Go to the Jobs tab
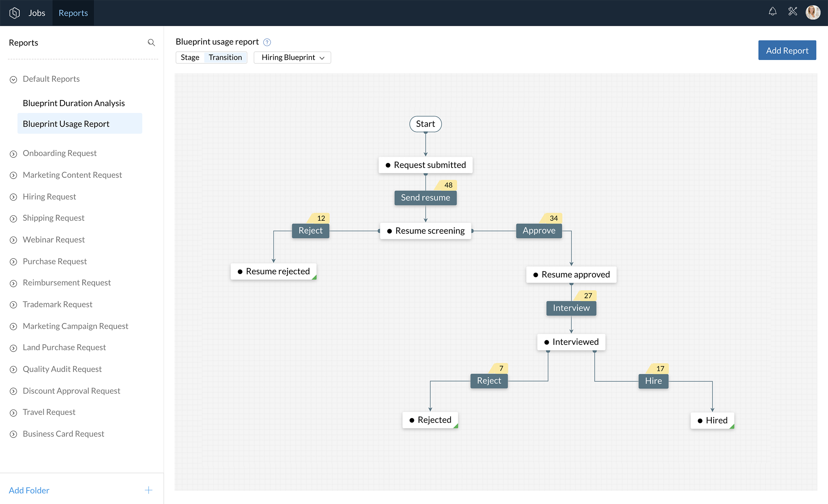Viewport: 828px width, 504px height. coord(37,13)
